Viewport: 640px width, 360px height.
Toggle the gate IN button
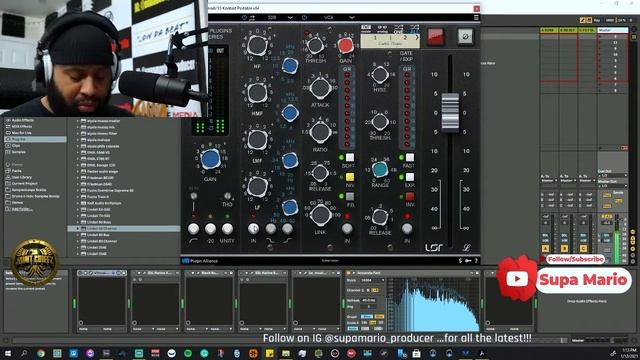point(407,229)
